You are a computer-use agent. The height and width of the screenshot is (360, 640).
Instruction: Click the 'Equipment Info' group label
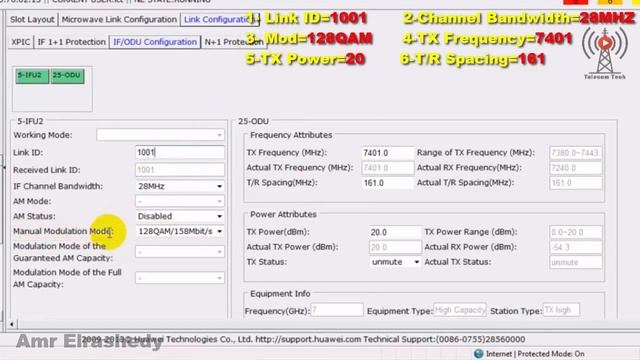click(280, 293)
